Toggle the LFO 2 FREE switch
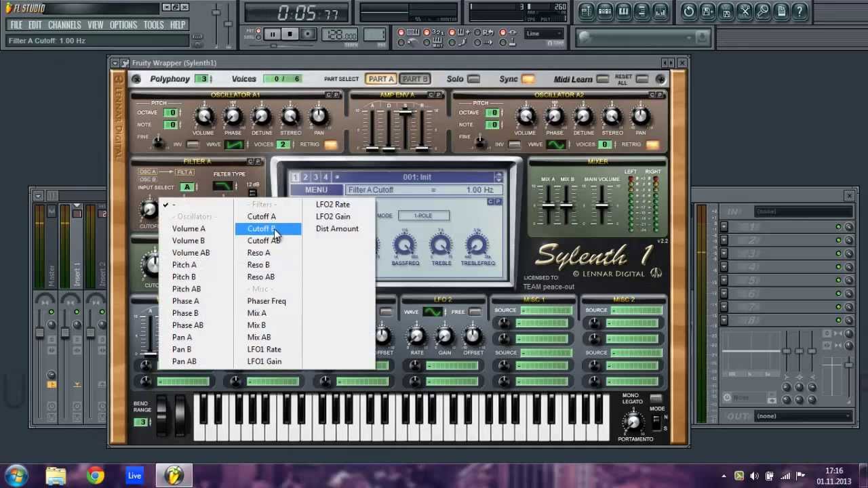Image resolution: width=868 pixels, height=488 pixels. pos(475,312)
